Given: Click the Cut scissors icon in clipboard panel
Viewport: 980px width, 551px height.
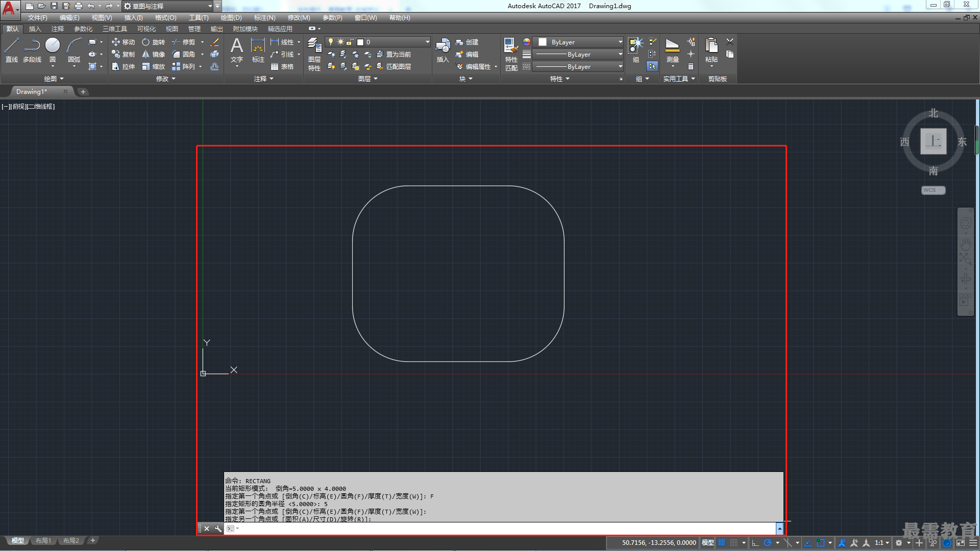Looking at the screenshot, I should 730,42.
